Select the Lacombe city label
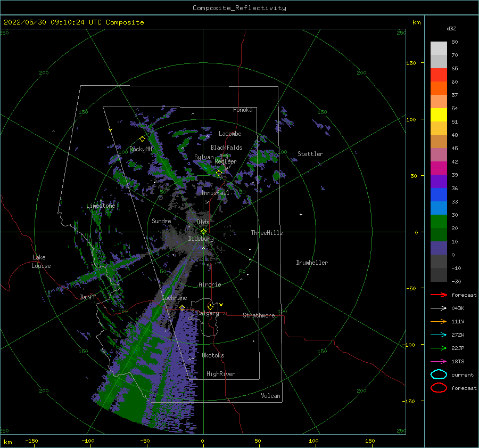Image resolution: width=479 pixels, height=448 pixels. click(x=230, y=134)
